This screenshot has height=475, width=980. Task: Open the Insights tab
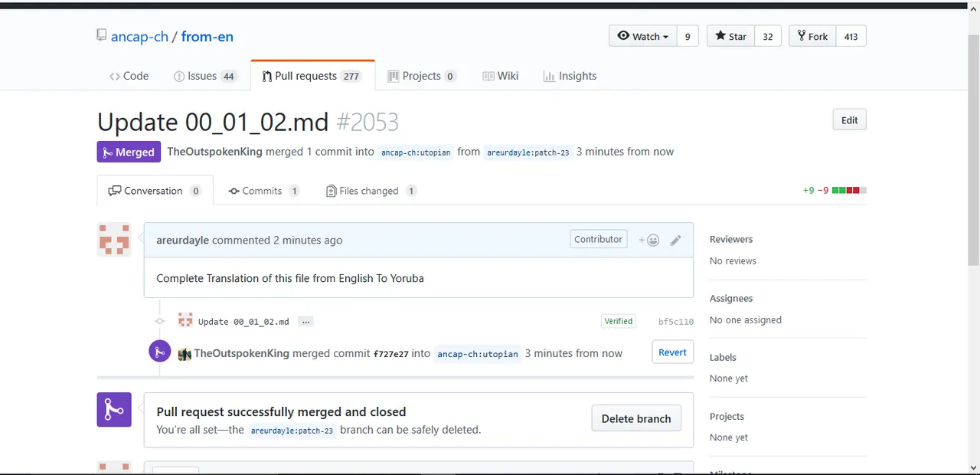pyautogui.click(x=570, y=76)
